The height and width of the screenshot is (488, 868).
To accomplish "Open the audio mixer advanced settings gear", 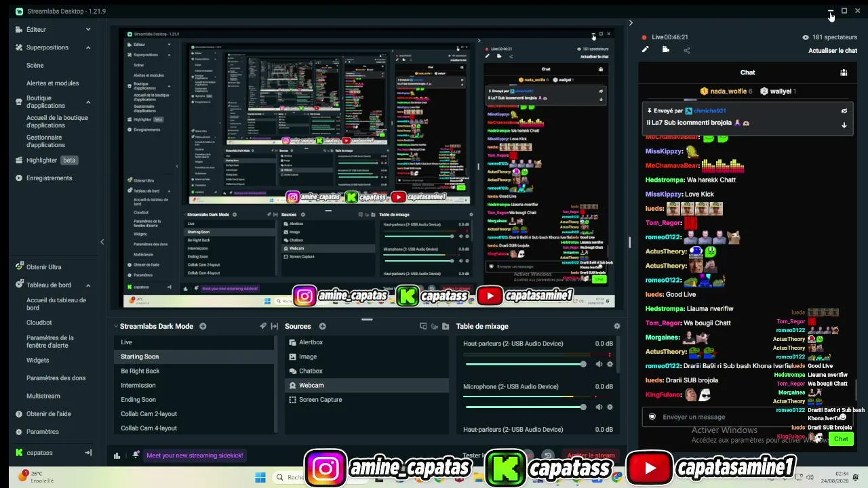I will (616, 326).
